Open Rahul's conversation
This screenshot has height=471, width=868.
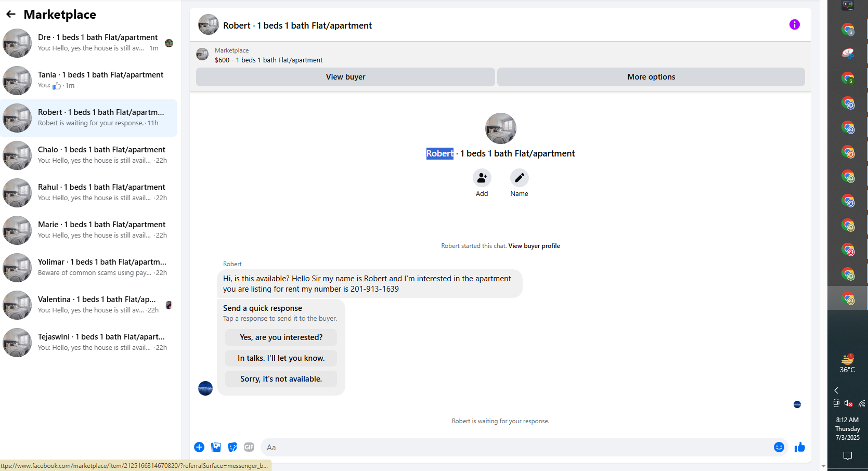(88, 193)
